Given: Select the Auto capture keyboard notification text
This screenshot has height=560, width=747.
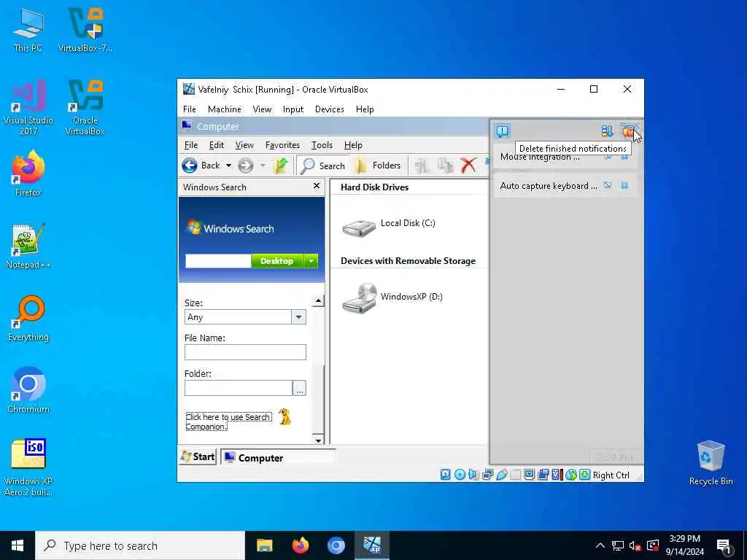Looking at the screenshot, I should 549,186.
